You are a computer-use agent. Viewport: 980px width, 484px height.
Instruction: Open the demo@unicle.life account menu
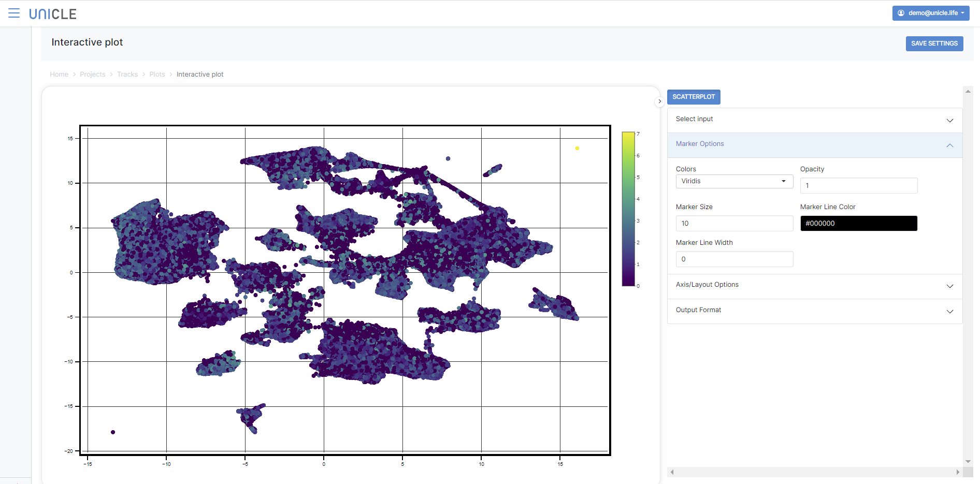(x=930, y=13)
